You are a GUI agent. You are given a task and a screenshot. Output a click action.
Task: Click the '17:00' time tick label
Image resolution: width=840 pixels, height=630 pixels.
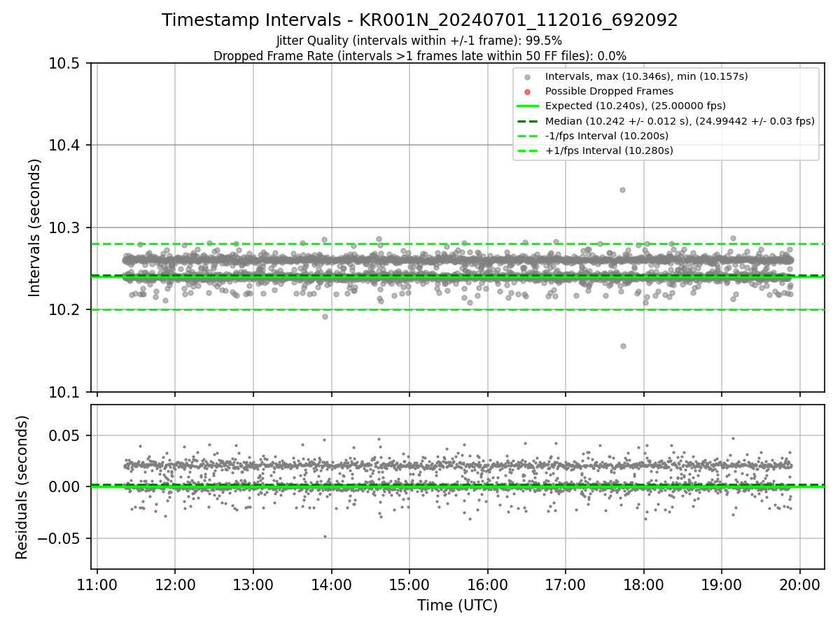(x=566, y=583)
